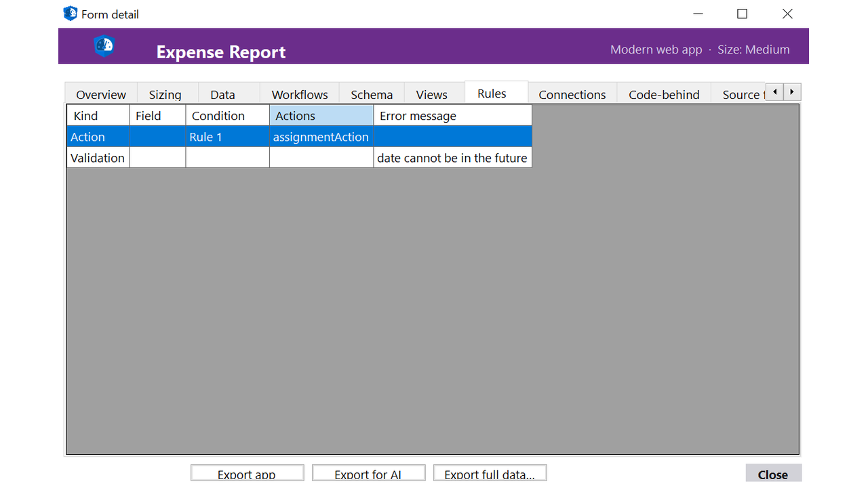Click the 'Modern web app · Size: Medium' header text
Screen dimensions: 868x488
pyautogui.click(x=700, y=49)
